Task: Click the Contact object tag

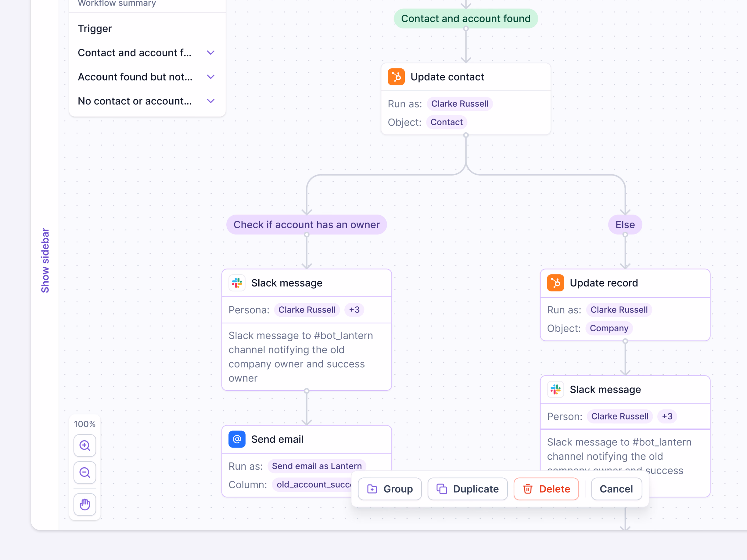Action: pyautogui.click(x=447, y=122)
